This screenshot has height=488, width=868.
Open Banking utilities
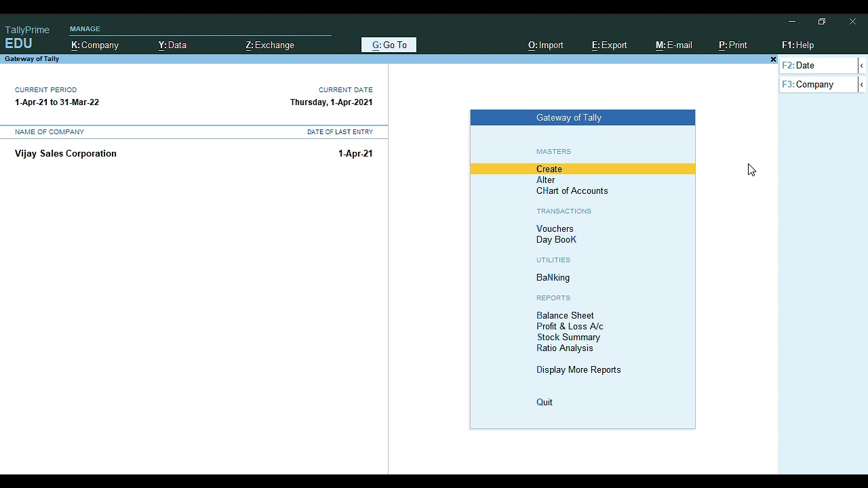(553, 278)
